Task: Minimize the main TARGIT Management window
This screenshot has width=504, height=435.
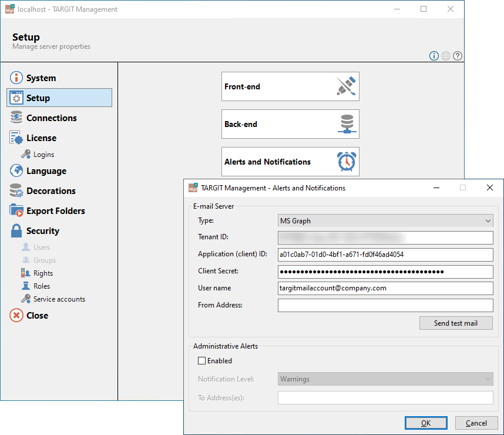Action: click(397, 9)
